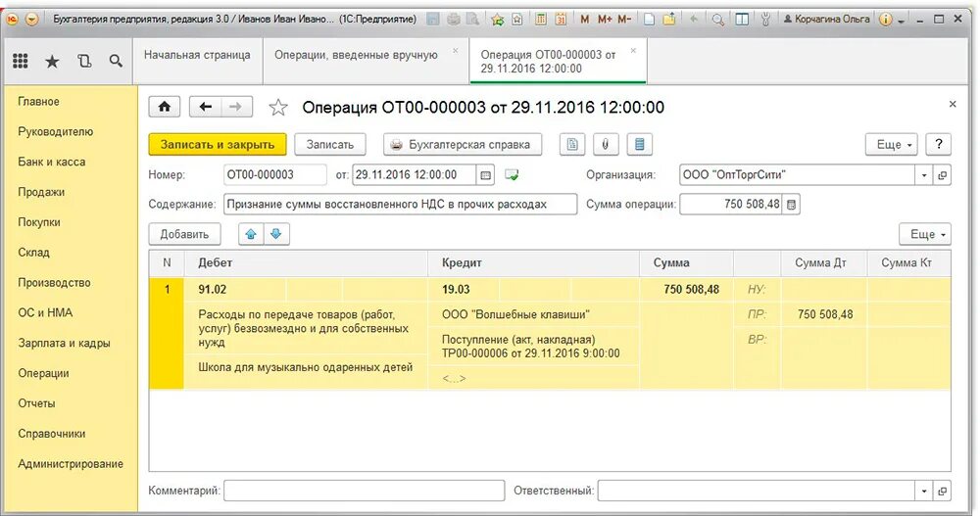
Task: Open the Продажи section
Action: 41,192
